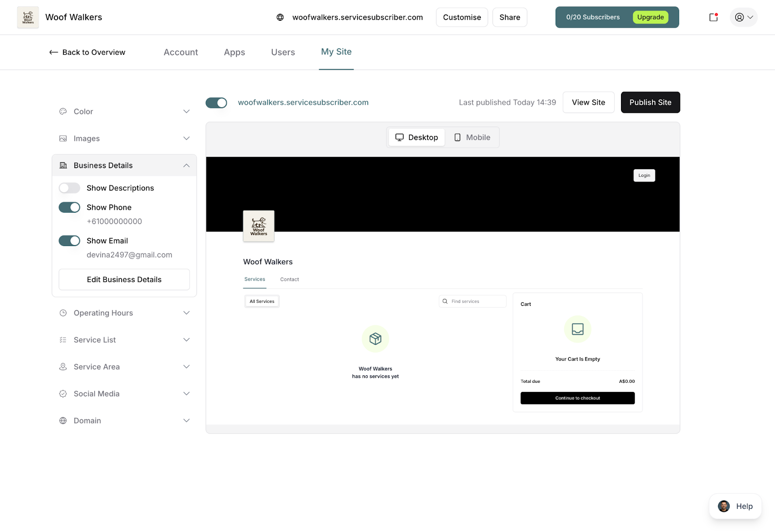Viewport: 775px width, 532px height.
Task: Click the back arrow icon
Action: 54,52
